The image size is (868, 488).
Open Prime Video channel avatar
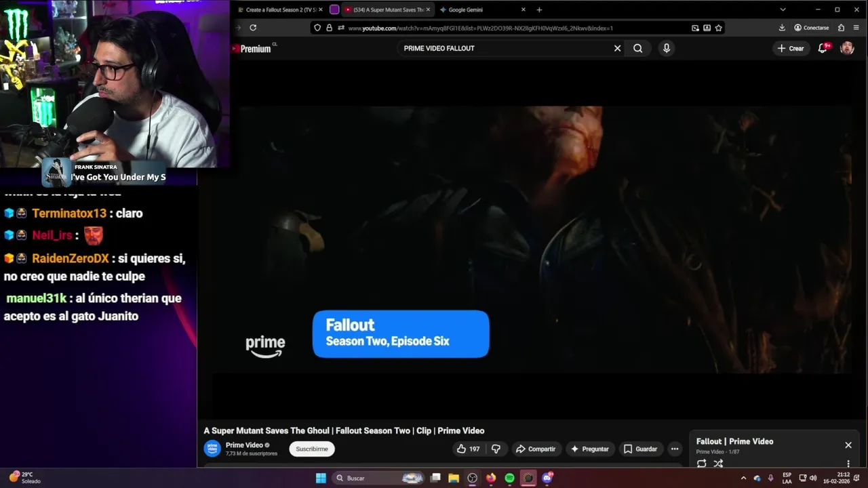[x=212, y=449]
